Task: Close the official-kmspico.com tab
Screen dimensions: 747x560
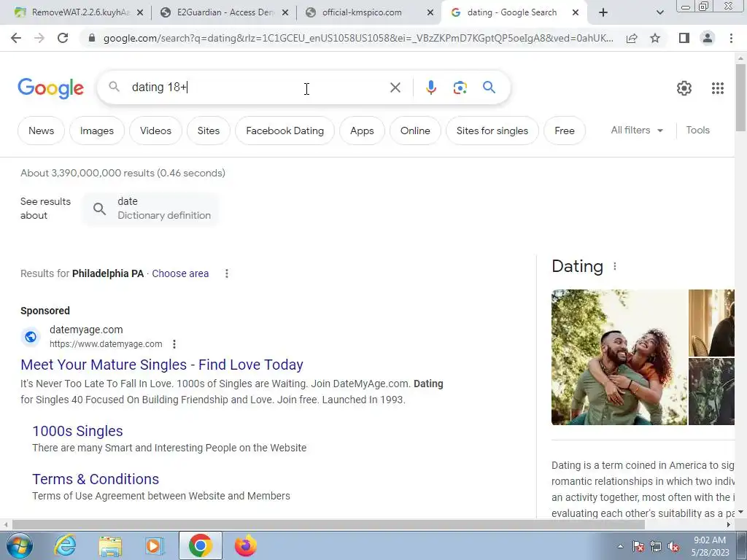Action: pyautogui.click(x=430, y=13)
